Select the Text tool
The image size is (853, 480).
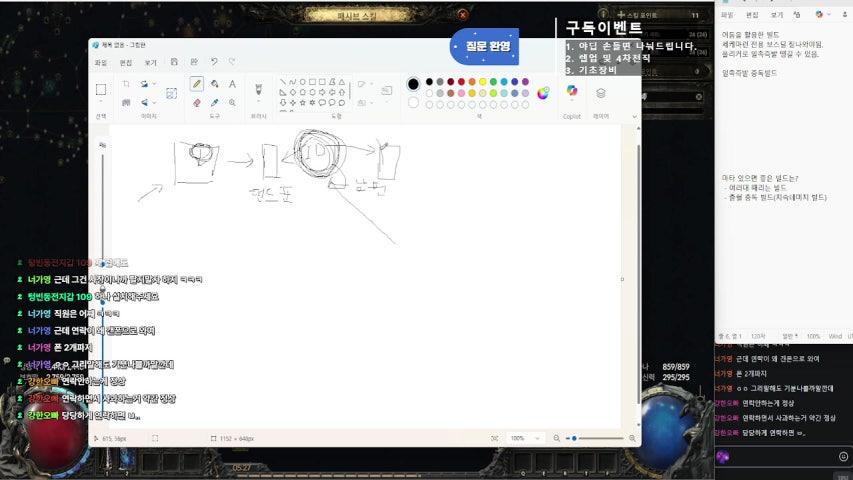click(x=232, y=84)
